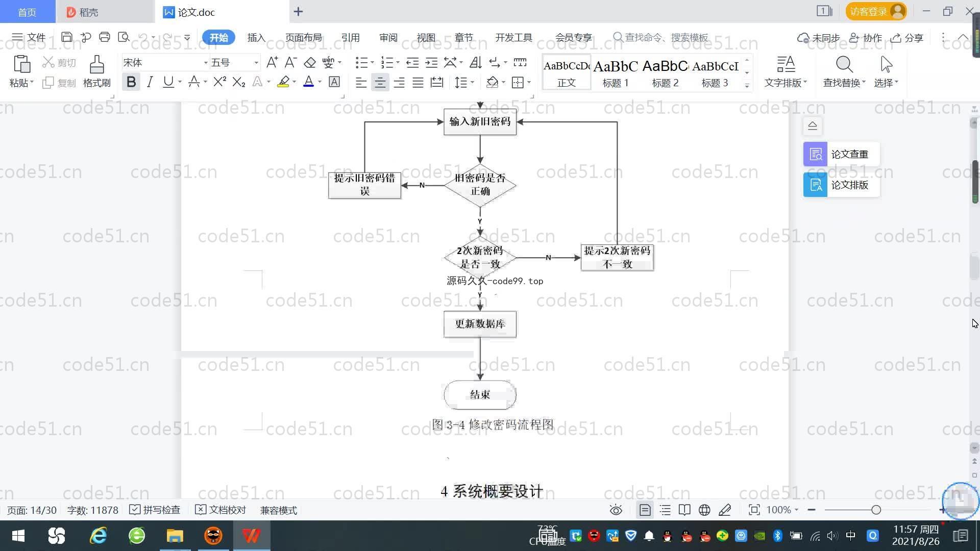
Task: Open the paper typesetting panel
Action: coord(841,185)
